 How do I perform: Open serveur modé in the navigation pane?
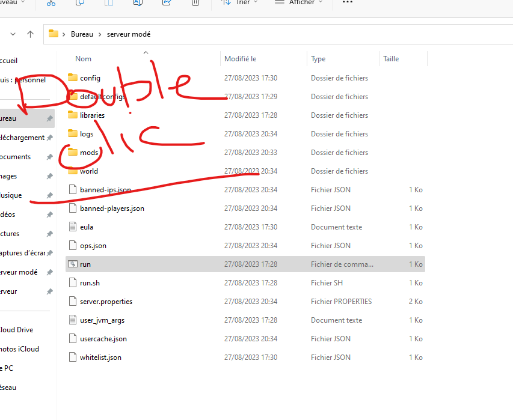coord(19,272)
